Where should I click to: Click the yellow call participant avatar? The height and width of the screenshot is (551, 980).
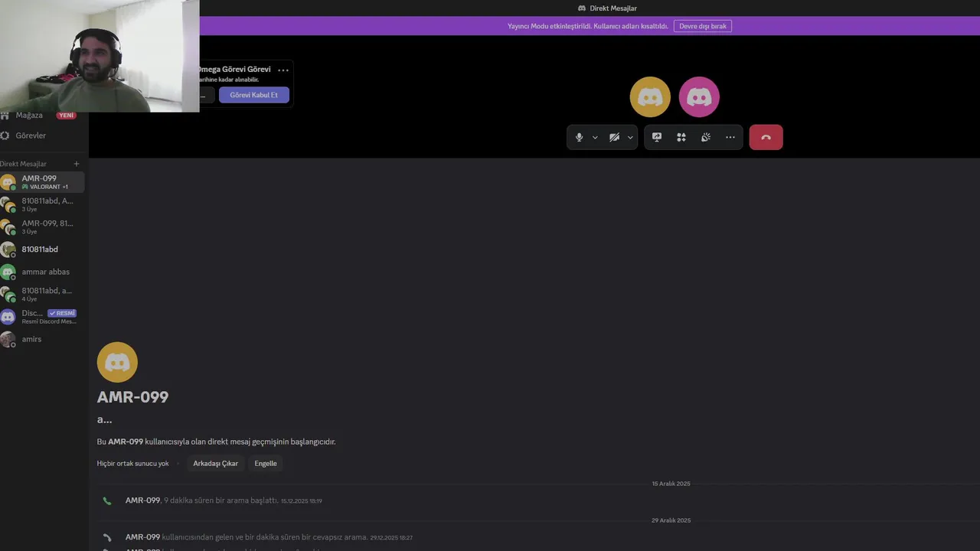[x=650, y=97]
